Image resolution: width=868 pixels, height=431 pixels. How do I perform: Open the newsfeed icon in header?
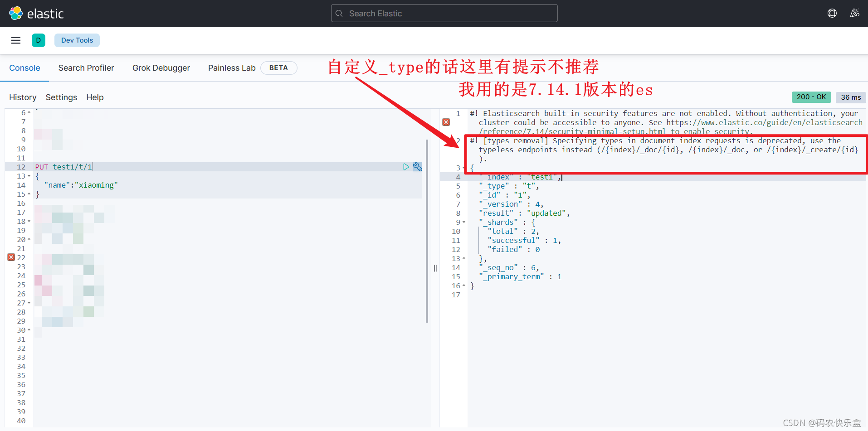(854, 13)
